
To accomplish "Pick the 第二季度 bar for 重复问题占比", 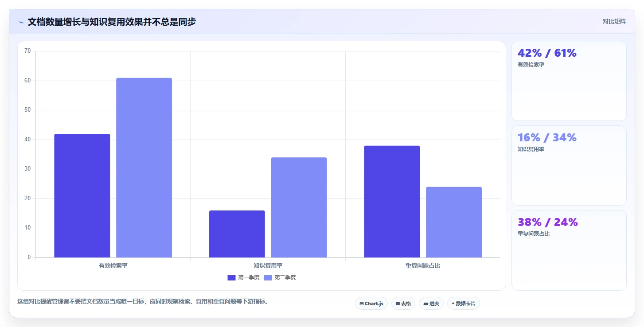I will coord(454,222).
